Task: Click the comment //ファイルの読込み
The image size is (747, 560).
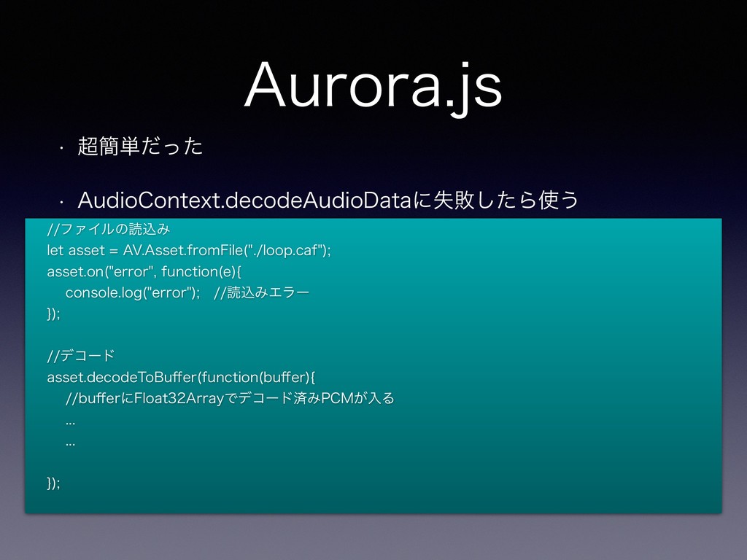Action: tap(109, 230)
